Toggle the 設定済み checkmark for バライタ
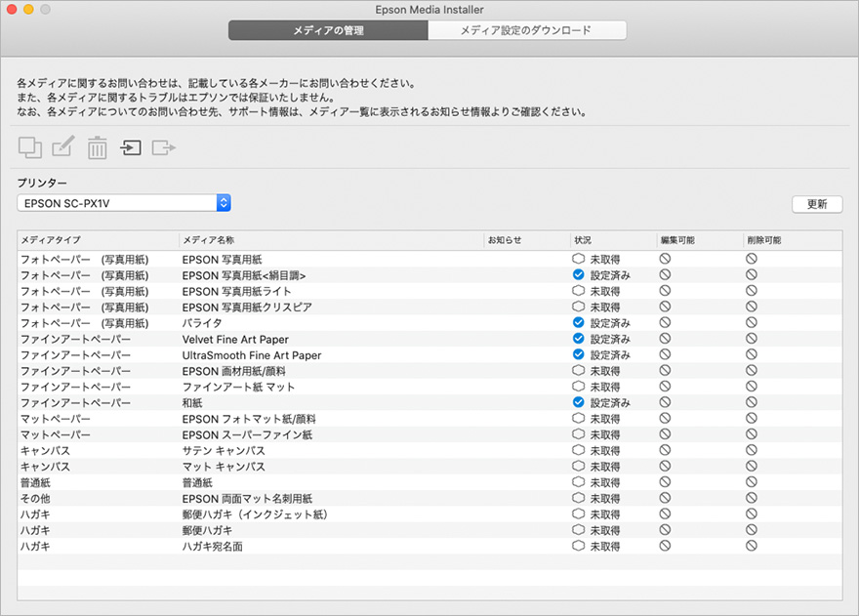Viewport: 859px width, 616px height. 579,323
